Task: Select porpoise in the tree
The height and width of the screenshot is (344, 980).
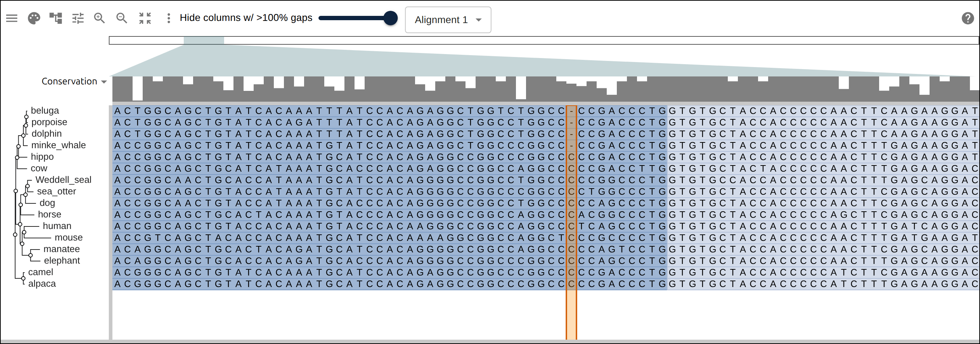Action: (49, 122)
